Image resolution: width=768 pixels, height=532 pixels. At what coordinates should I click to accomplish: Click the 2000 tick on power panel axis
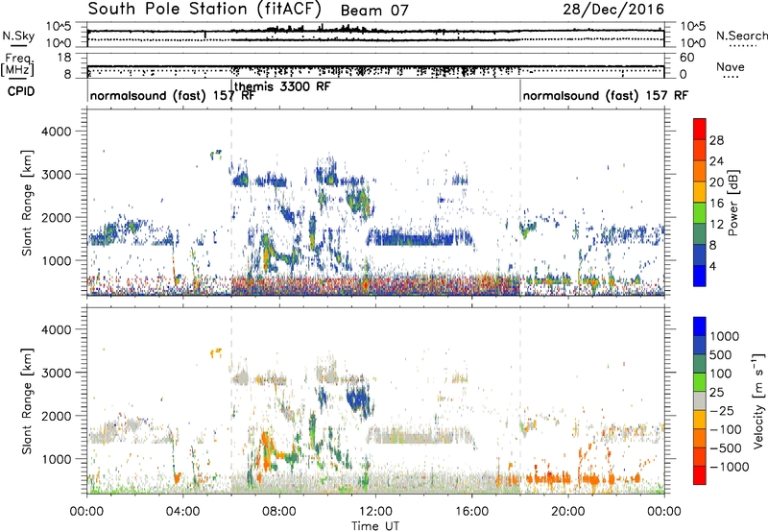[57, 218]
